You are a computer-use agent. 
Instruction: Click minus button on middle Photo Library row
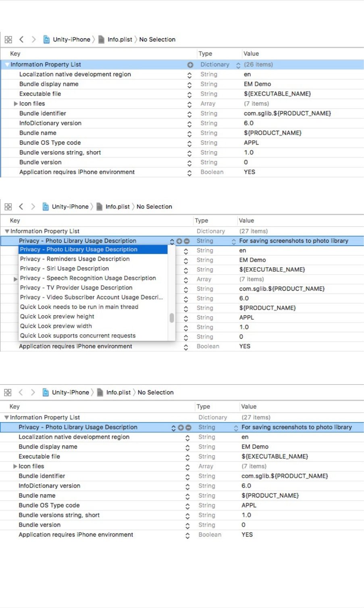coord(187,241)
